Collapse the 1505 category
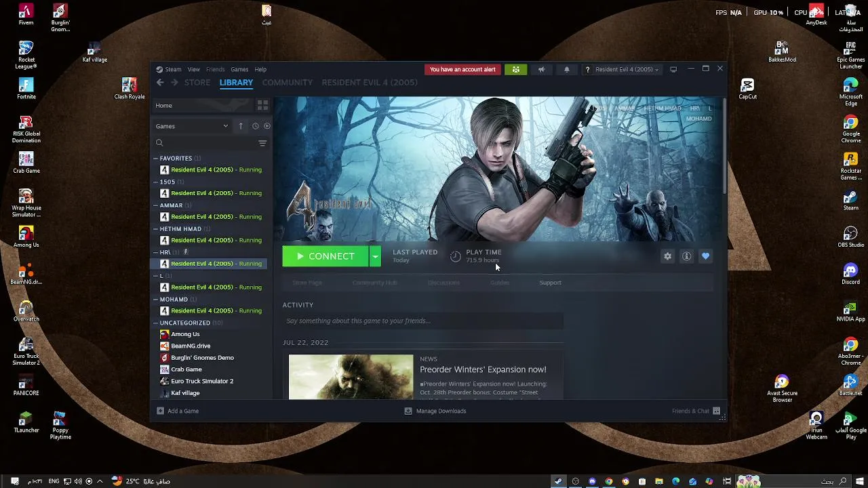Screen dimensions: 868x488 click(155, 182)
